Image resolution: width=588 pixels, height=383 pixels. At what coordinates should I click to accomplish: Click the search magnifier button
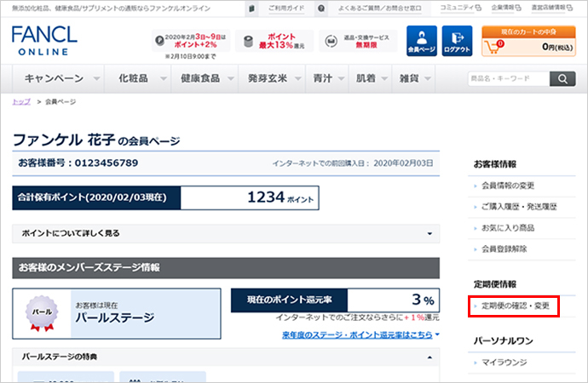click(x=562, y=79)
